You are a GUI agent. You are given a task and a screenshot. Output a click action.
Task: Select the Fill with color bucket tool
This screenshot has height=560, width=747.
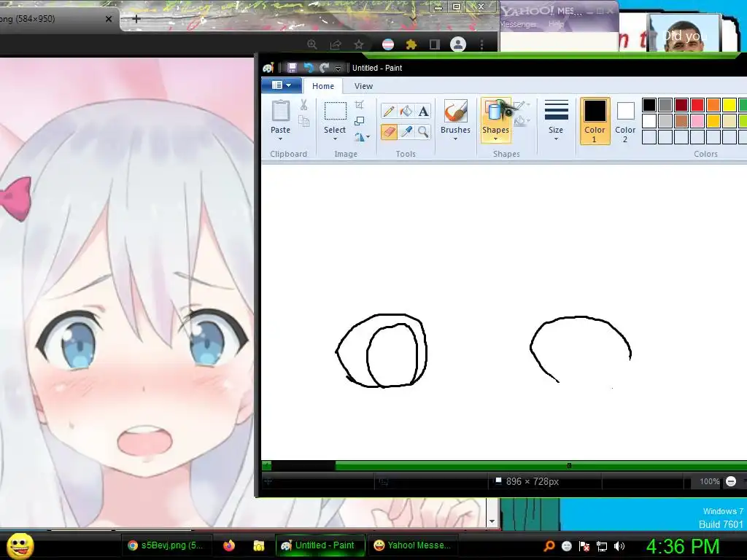pyautogui.click(x=406, y=112)
